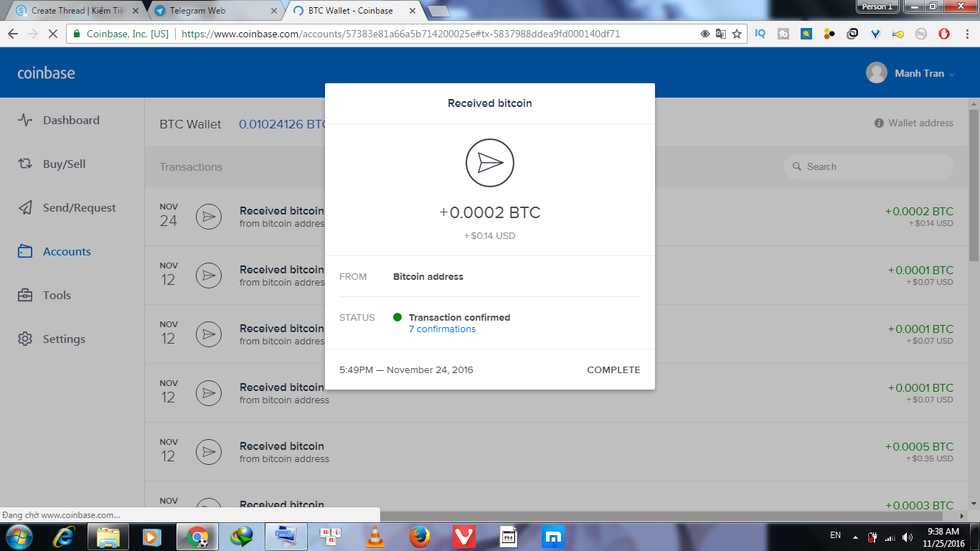
Task: Click 'Bitcoin address' in the FROM row
Action: [428, 277]
